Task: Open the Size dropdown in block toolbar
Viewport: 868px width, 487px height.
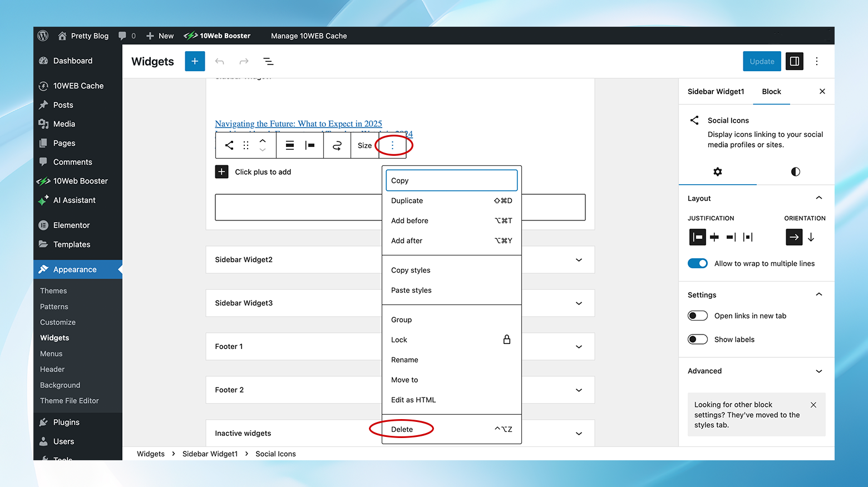Action: 364,145
